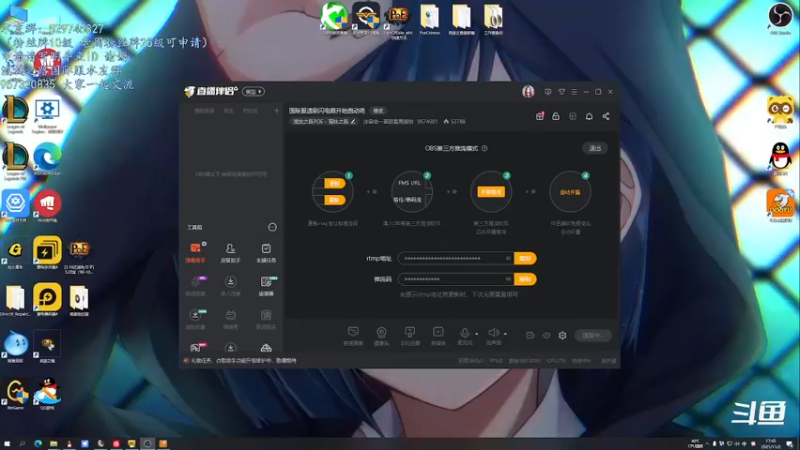Click the shirt skin icon in title bar
The height and width of the screenshot is (450, 800).
561,92
